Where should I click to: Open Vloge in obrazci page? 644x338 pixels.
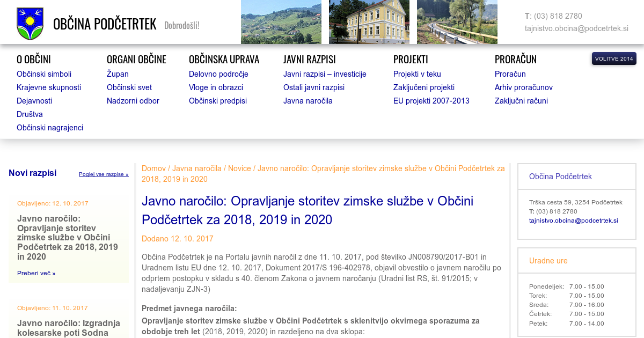coord(216,87)
